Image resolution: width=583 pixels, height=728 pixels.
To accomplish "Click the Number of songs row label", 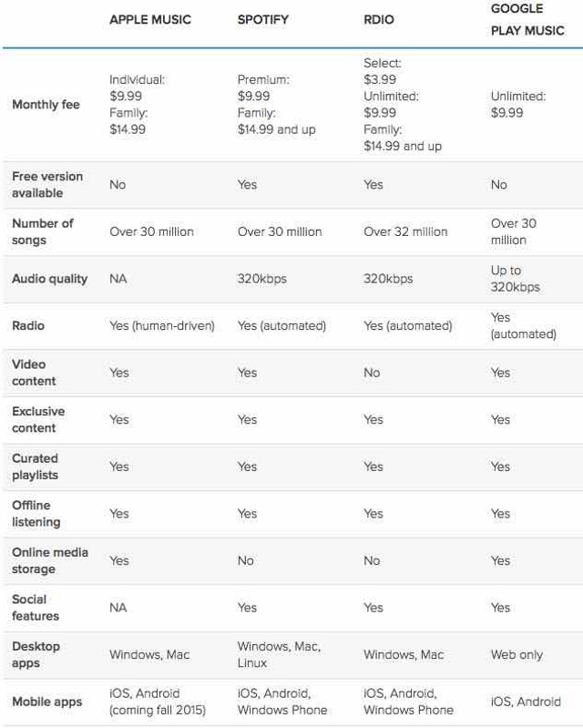I will (x=43, y=231).
